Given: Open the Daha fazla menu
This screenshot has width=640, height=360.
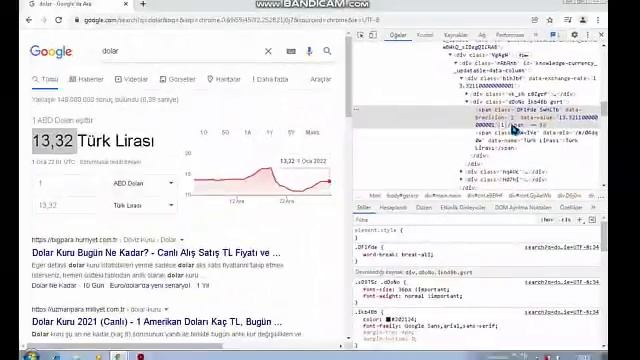Looking at the screenshot, I should pos(270,79).
